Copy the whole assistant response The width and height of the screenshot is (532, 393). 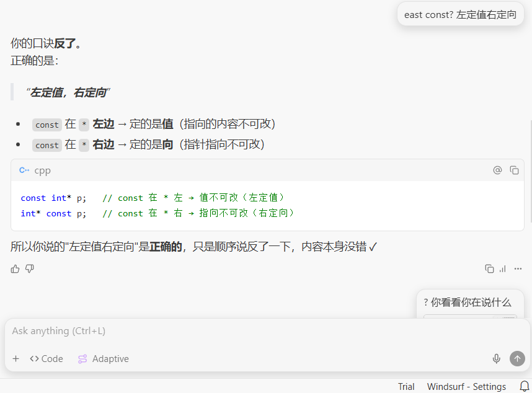[x=489, y=269]
